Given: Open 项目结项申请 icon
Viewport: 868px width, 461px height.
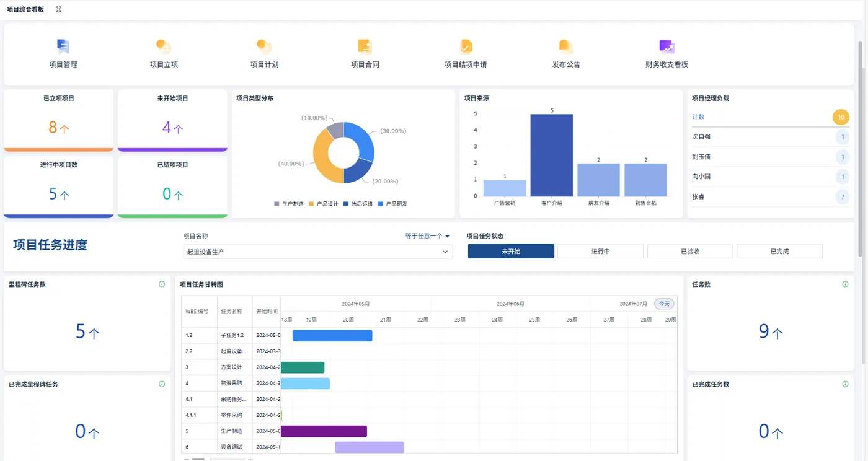Looking at the screenshot, I should click(466, 46).
